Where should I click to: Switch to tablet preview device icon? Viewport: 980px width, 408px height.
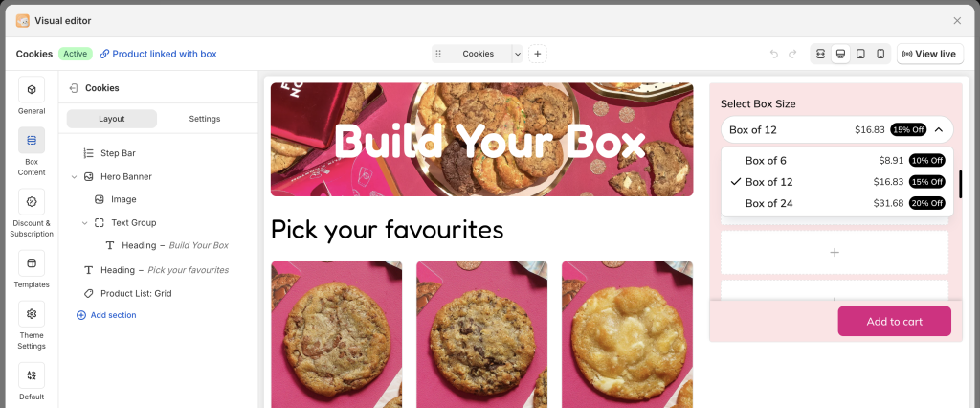860,54
